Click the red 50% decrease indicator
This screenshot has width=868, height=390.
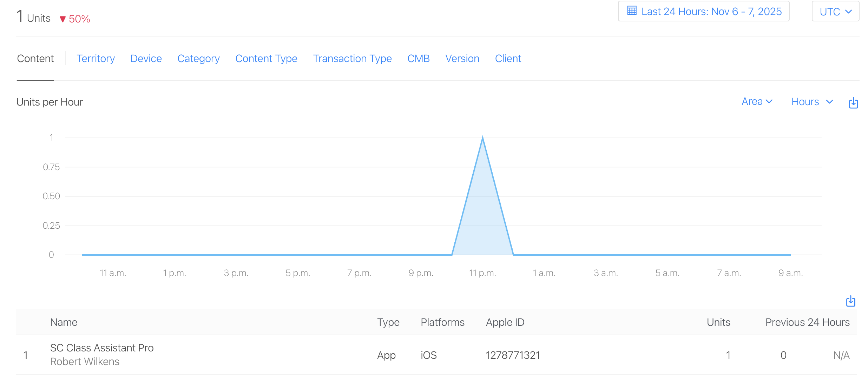pos(74,19)
